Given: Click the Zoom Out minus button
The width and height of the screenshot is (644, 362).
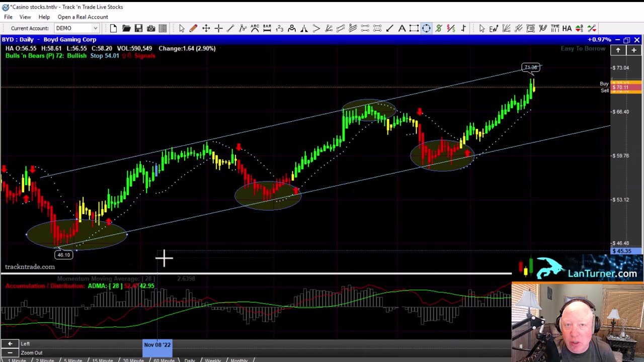Looking at the screenshot, I should 10,352.
